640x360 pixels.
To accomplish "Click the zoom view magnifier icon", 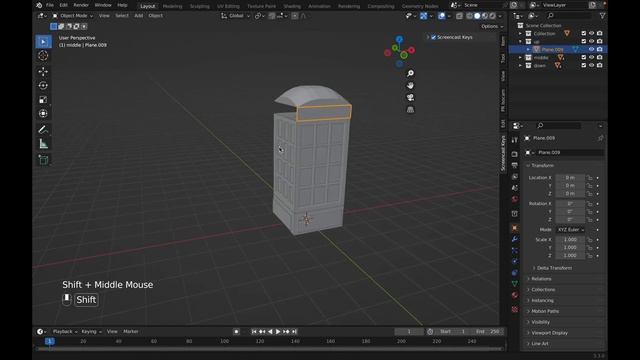I will click(x=410, y=73).
